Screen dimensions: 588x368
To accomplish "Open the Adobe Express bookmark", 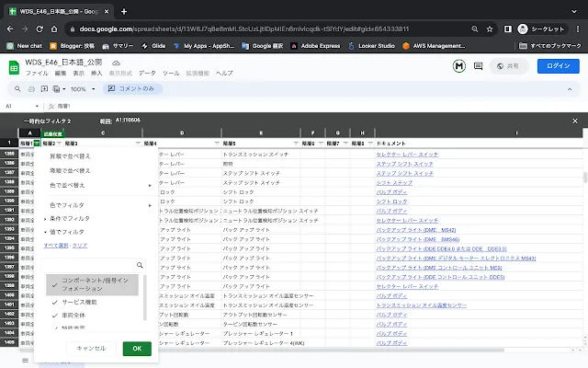I will [x=315, y=46].
